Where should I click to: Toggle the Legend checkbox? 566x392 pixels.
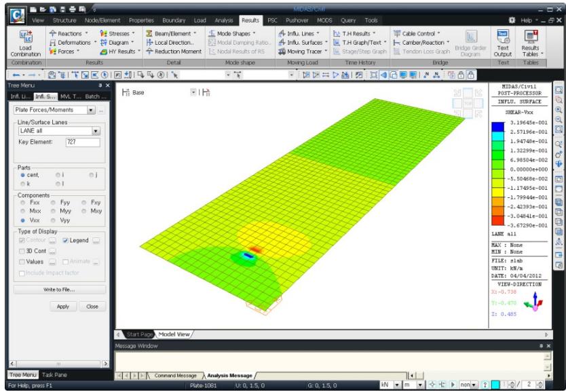tap(65, 241)
